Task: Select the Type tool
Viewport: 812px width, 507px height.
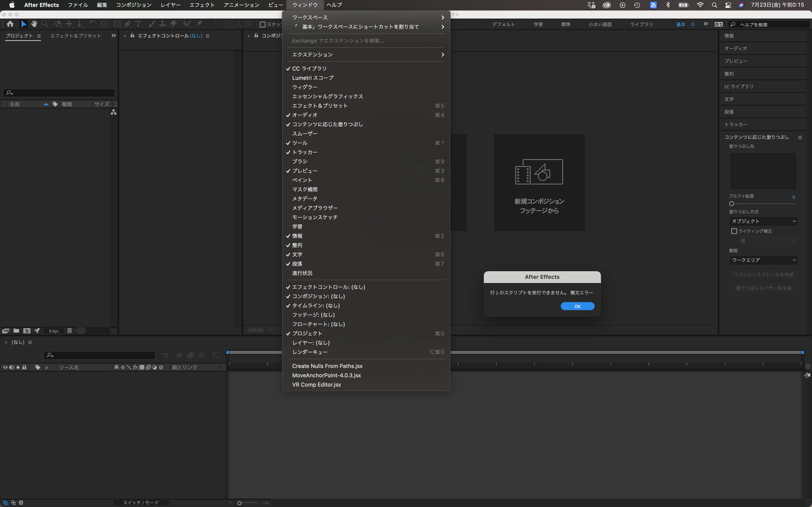Action: coord(138,24)
